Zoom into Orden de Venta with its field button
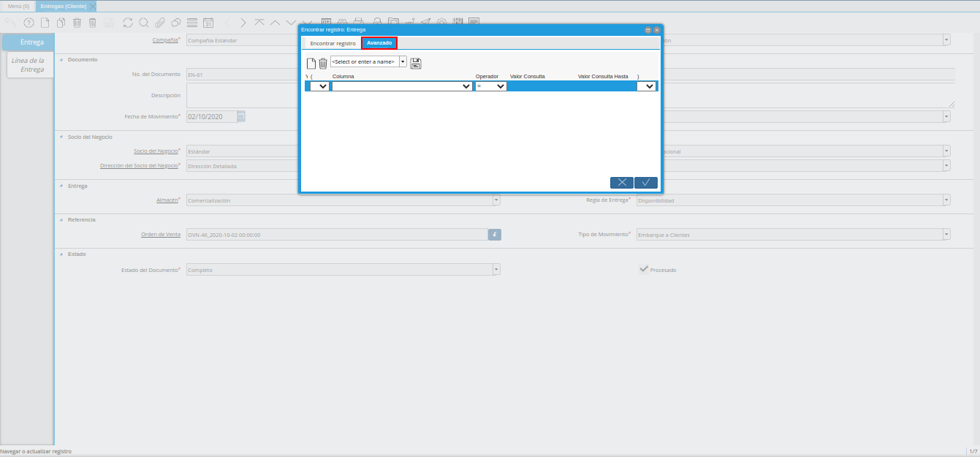 [x=495, y=235]
